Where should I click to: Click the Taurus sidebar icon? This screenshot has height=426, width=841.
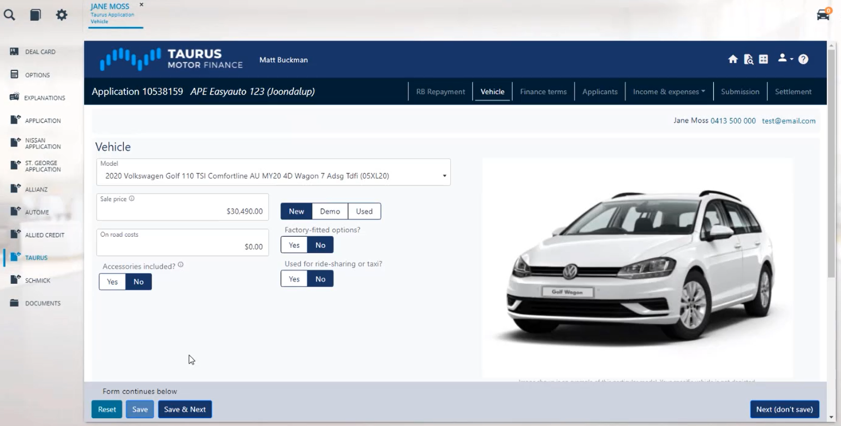15,257
